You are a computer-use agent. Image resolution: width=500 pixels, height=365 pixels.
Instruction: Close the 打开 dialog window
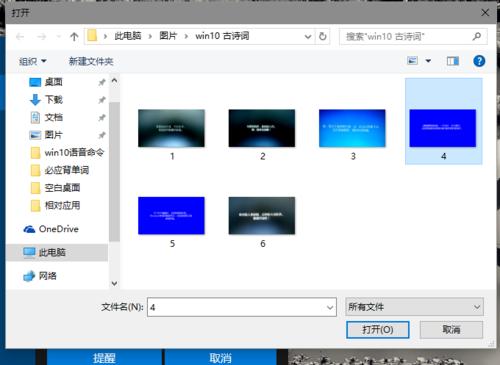(x=485, y=13)
